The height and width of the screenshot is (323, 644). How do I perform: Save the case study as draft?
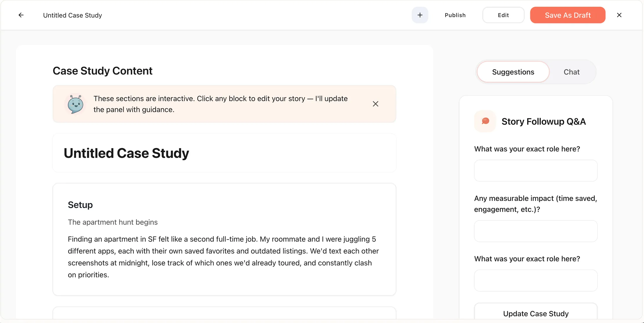(x=568, y=15)
